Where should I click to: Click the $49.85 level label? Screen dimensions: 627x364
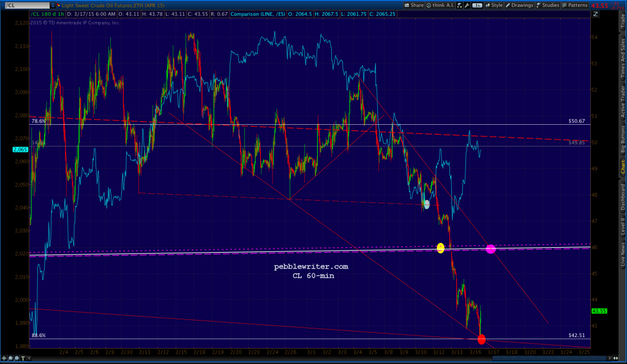click(x=577, y=143)
